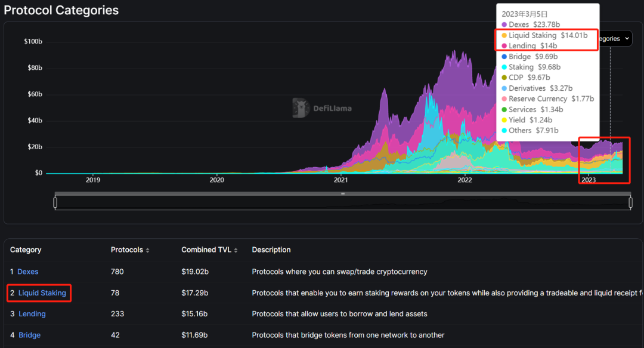644x348 pixels.
Task: Click the green Services legend dot
Action: 504,110
